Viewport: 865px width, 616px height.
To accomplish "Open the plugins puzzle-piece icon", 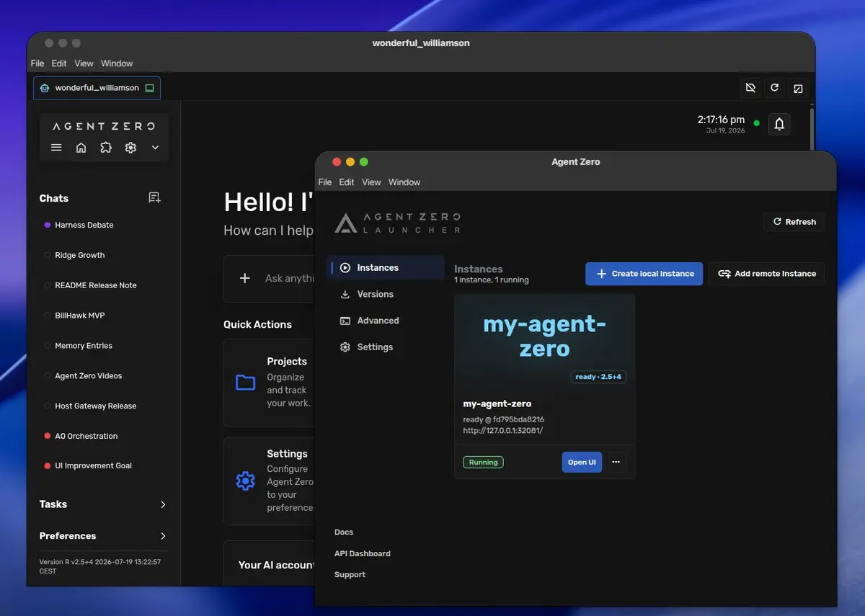I will point(106,148).
